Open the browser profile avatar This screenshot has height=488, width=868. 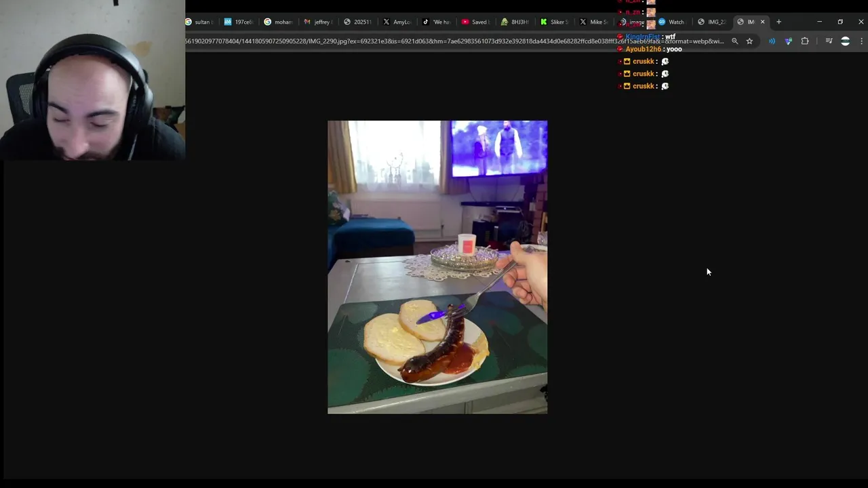845,41
